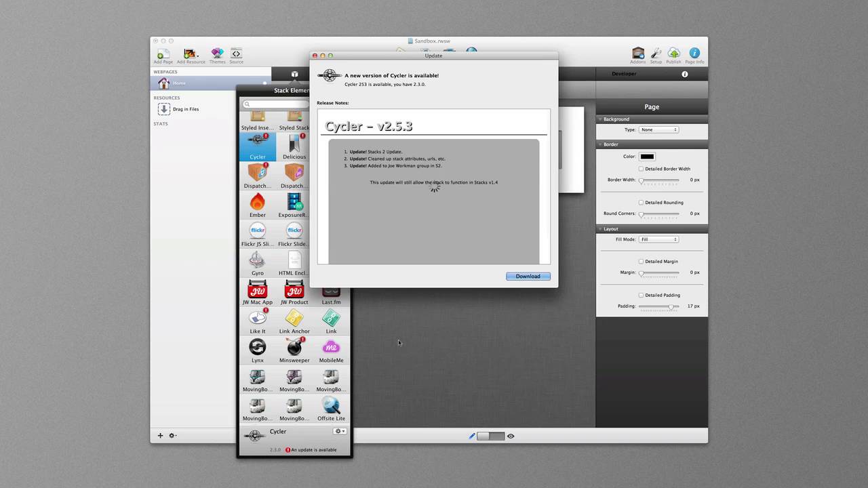Select the Ember stack element
868x488 pixels.
[258, 205]
